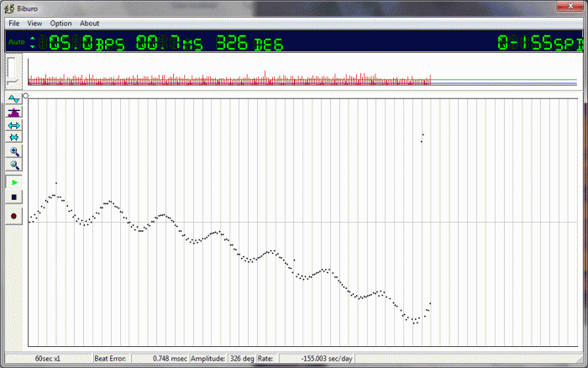Click the Auto mode label

point(17,42)
